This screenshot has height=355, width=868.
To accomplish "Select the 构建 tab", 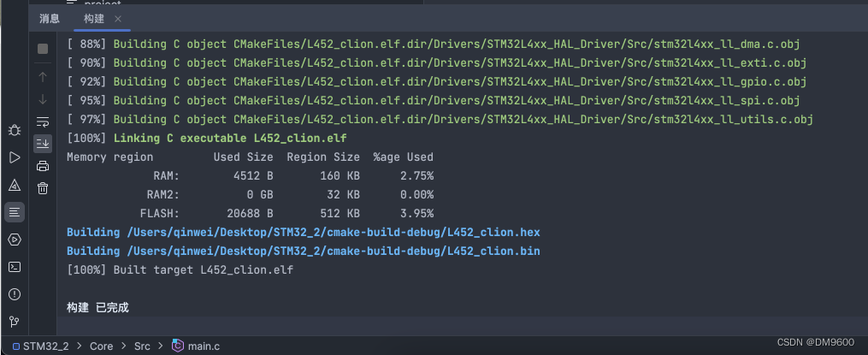I will click(94, 18).
